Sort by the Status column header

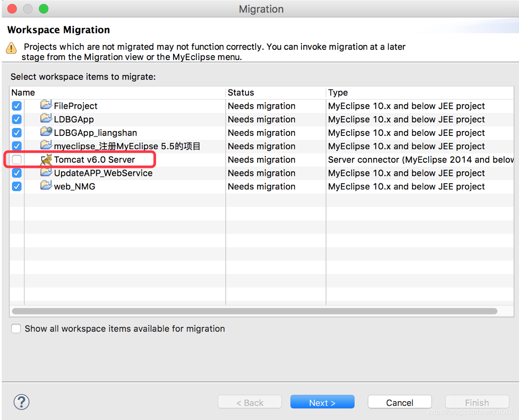coord(276,93)
